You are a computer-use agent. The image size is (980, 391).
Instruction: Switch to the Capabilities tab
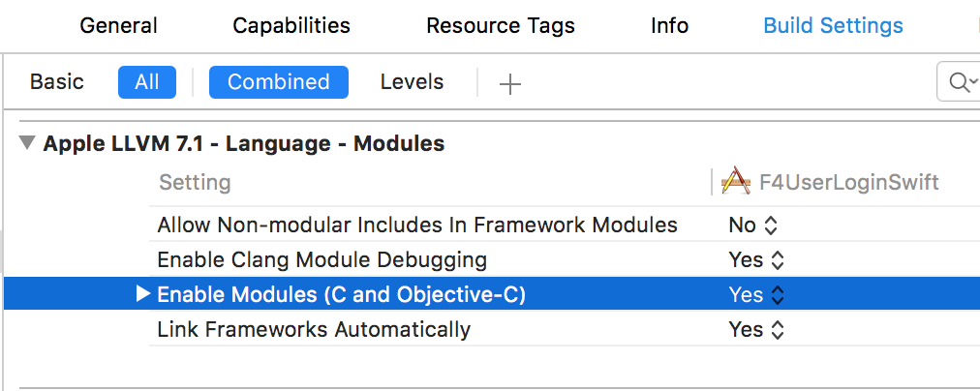tap(291, 25)
